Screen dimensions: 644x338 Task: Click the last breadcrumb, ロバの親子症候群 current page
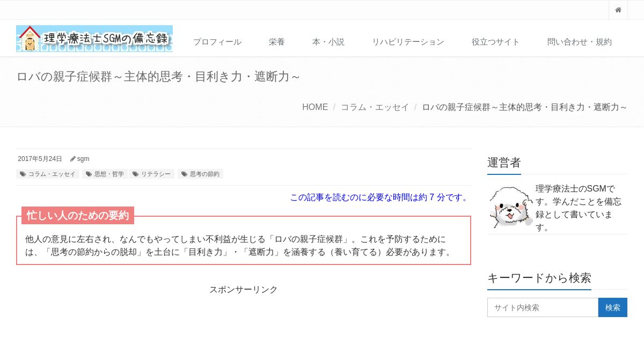pos(525,107)
